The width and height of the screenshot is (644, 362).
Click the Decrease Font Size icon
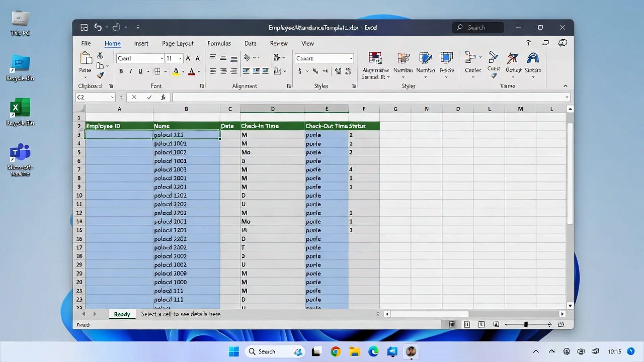click(x=198, y=58)
